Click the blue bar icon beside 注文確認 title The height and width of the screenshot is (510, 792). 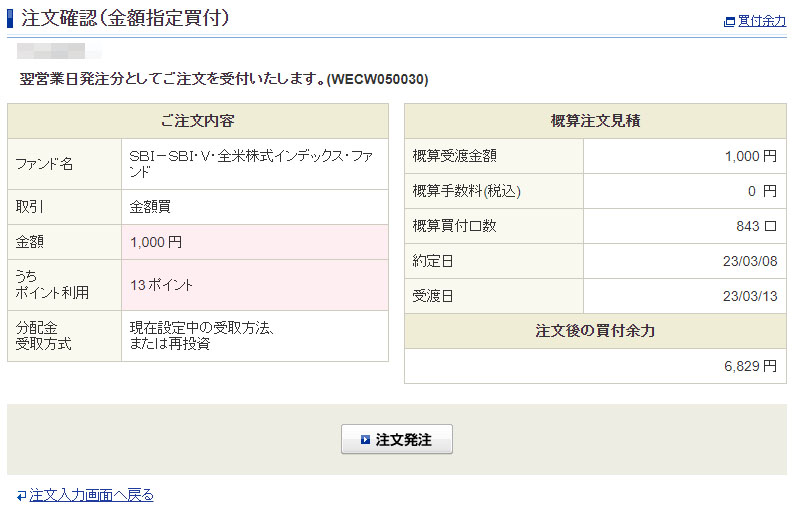11,17
